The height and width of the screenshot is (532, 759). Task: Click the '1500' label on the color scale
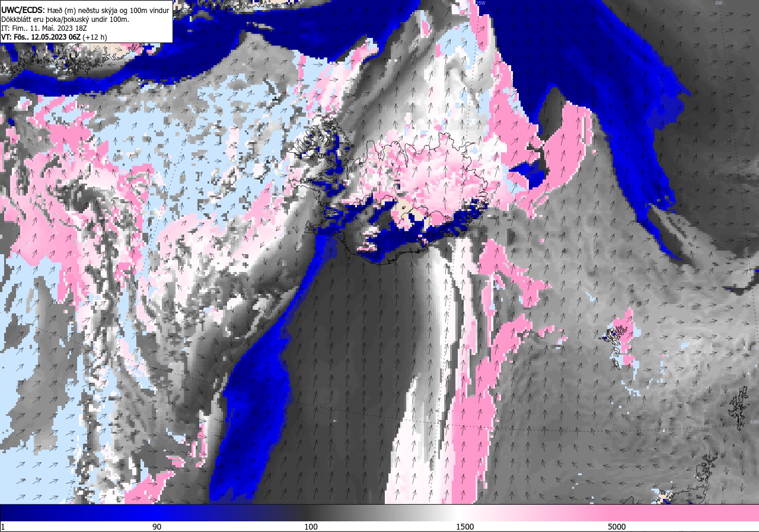click(464, 527)
